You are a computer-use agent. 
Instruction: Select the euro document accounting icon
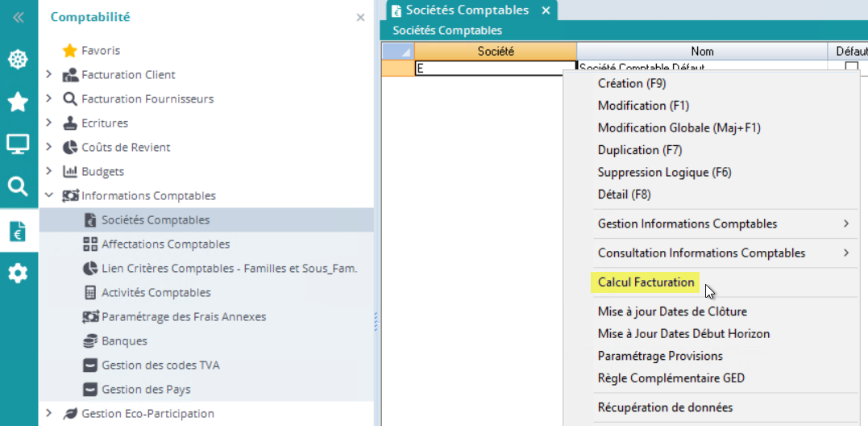pyautogui.click(x=18, y=231)
